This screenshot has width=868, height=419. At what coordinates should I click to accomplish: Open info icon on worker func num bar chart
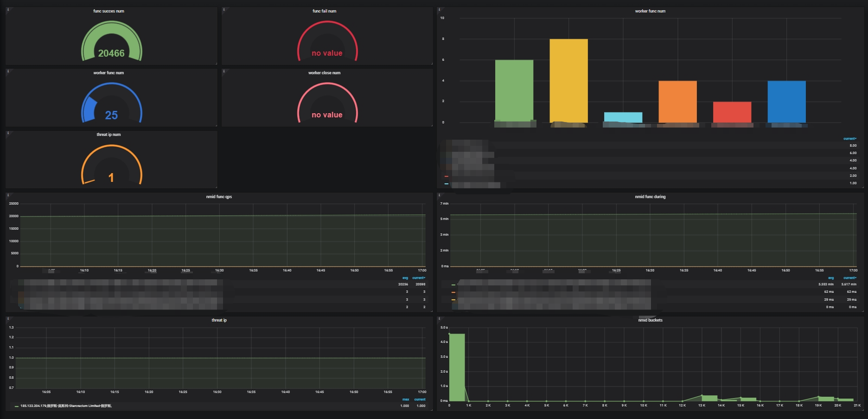[x=439, y=9]
